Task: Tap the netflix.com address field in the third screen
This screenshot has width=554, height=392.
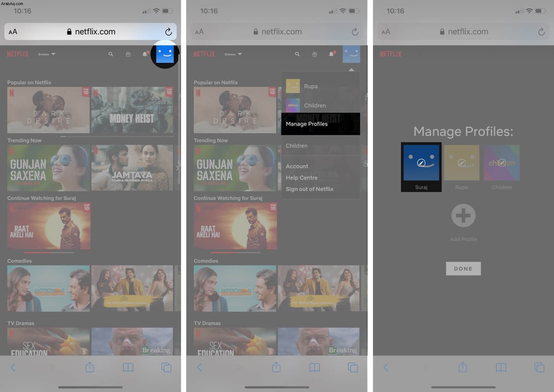Action: point(463,32)
